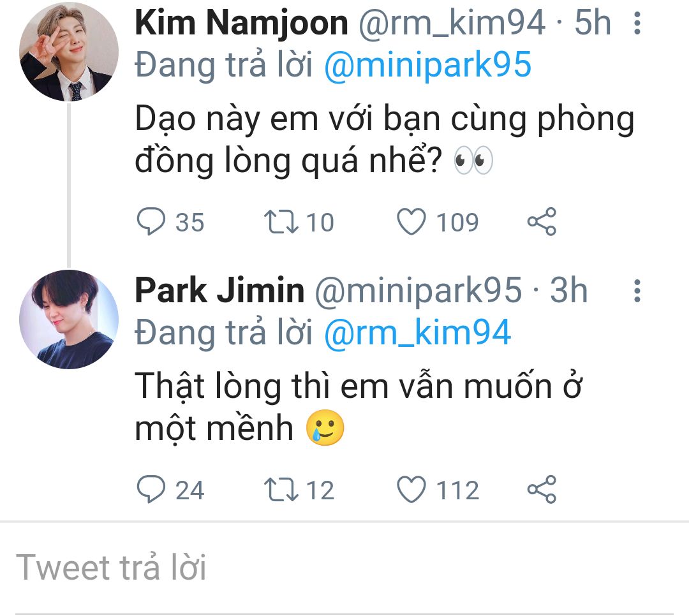Image resolution: width=689 pixels, height=616 pixels.
Task: Open more options on Kim Namjoon's tweet
Action: point(636,24)
